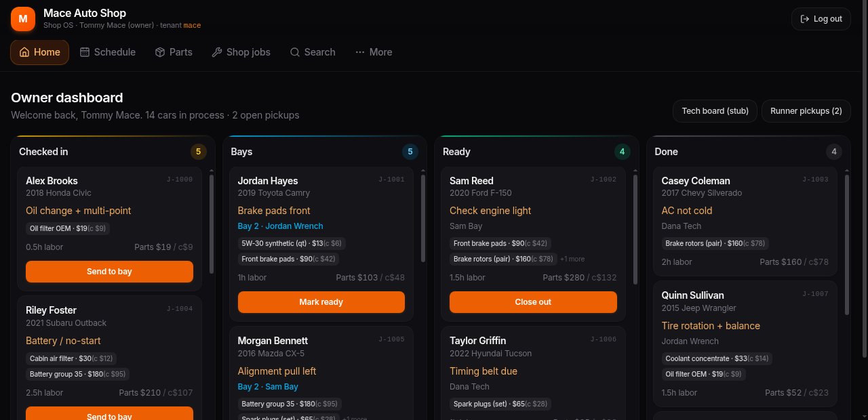The width and height of the screenshot is (868, 420).
Task: Click the 5W-30 synthetic part chip
Action: [x=292, y=243]
